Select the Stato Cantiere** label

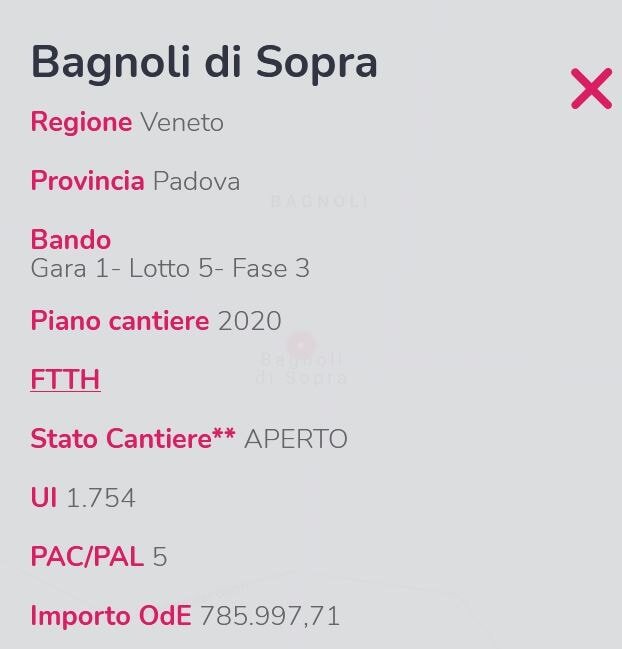[x=133, y=438]
